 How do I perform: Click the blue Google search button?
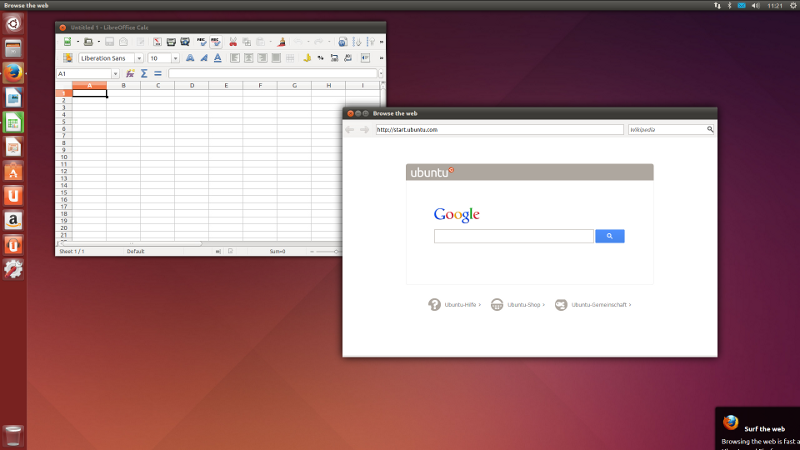coord(609,236)
